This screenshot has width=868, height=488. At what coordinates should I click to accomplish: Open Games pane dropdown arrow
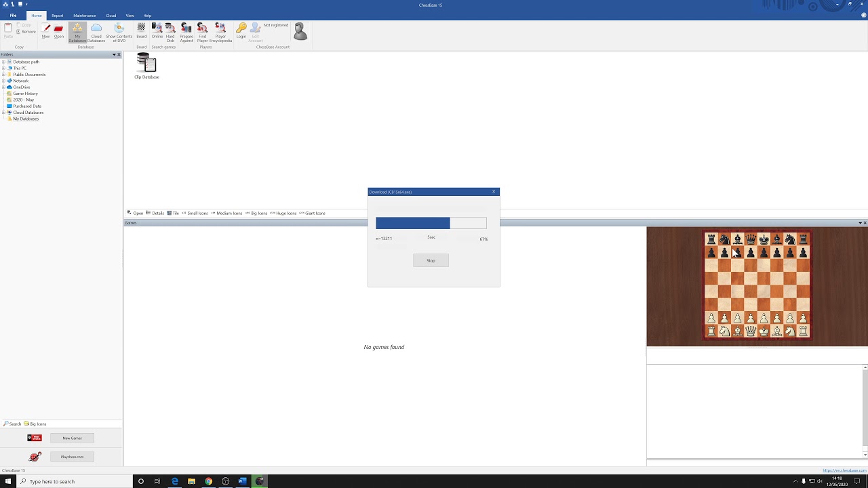860,222
